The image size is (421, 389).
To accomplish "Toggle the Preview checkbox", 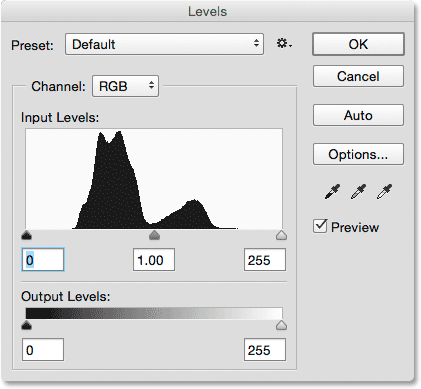I will point(320,226).
